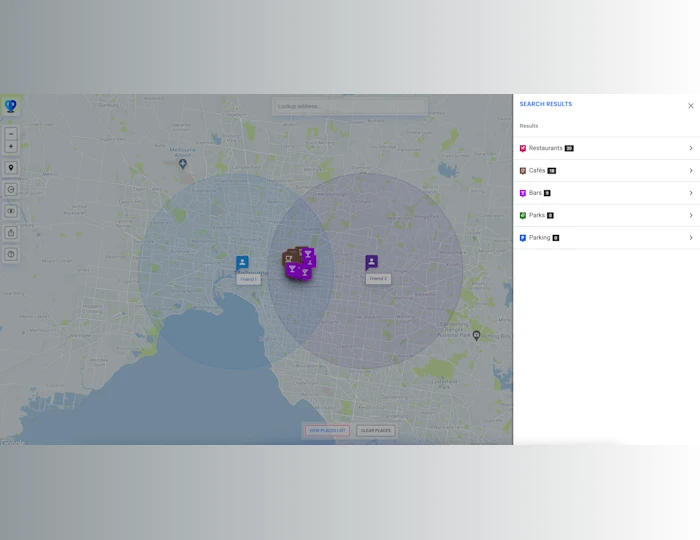Click the overlapping circles intersection icon
700x540 pixels.
(11, 211)
